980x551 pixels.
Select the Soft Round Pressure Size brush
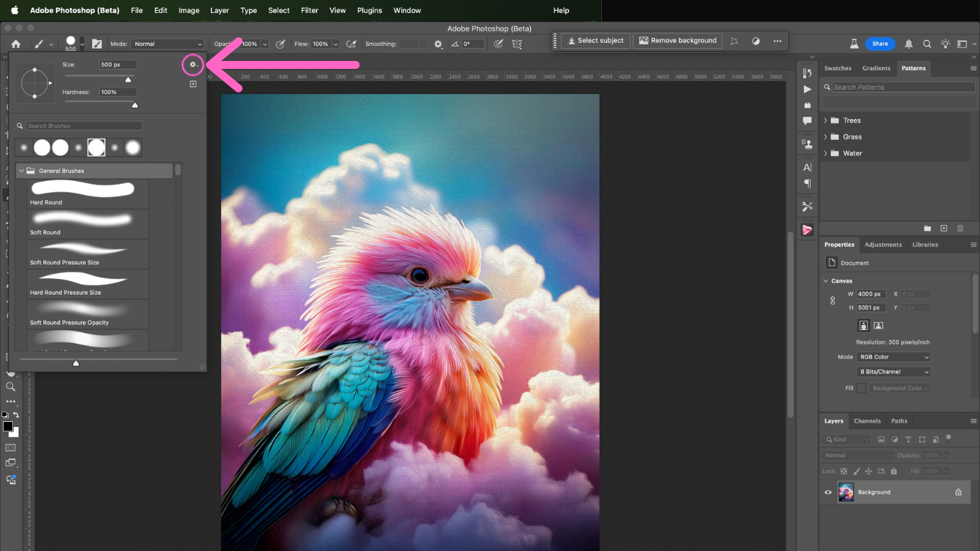(88, 253)
